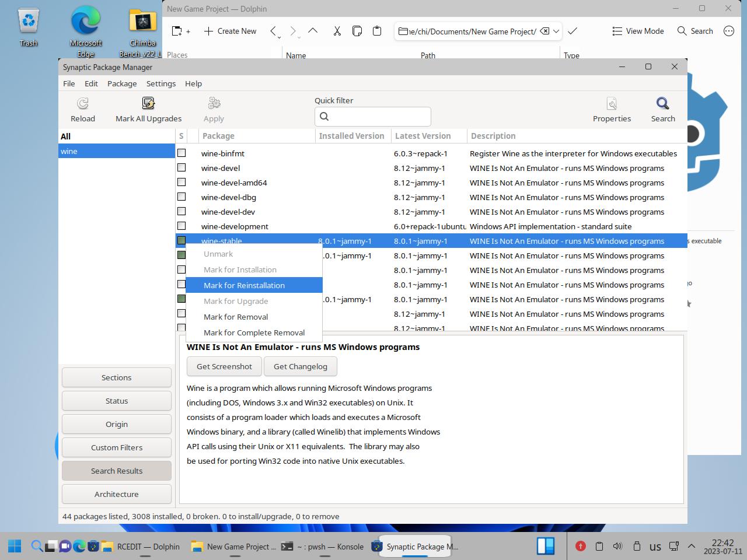Screen dimensions: 747x560
Task: Click the Get Screenshot button
Action: coord(224,366)
